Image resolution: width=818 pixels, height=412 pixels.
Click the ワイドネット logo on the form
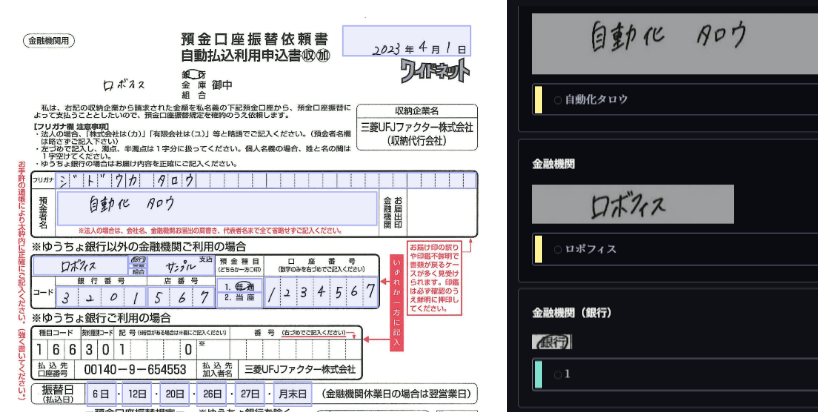point(434,71)
